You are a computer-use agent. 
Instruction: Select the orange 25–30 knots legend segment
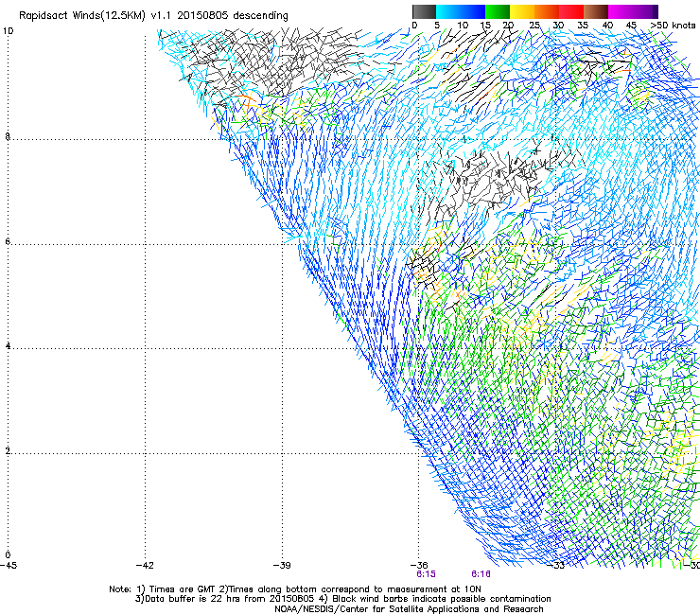[x=547, y=11]
